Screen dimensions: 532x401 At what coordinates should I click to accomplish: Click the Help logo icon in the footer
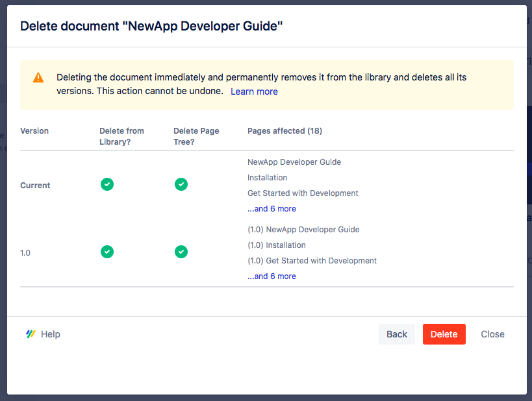point(31,334)
